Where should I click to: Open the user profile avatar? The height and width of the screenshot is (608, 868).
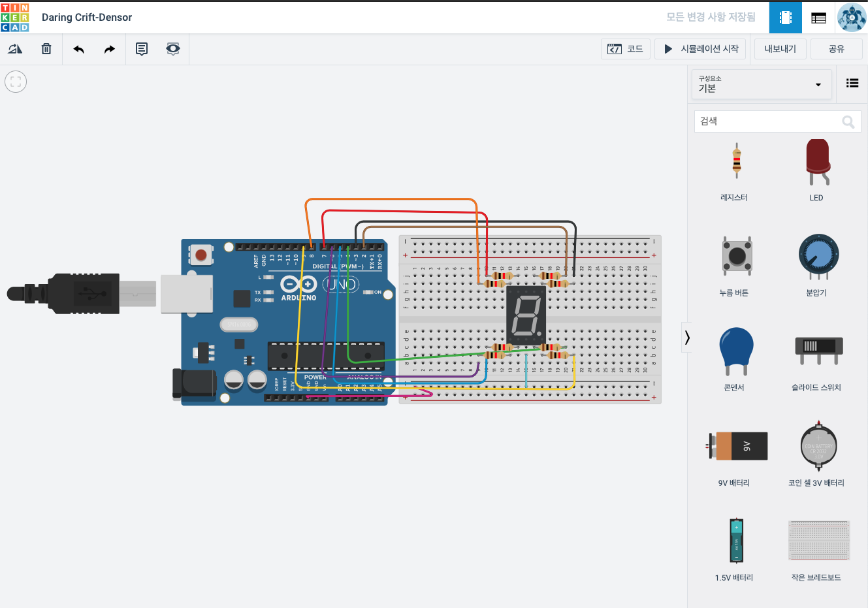[852, 18]
